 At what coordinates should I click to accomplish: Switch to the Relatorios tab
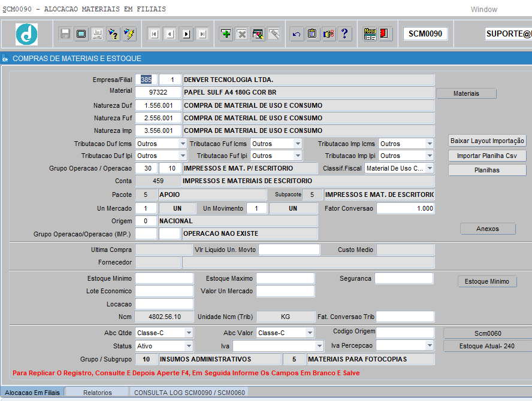tap(98, 393)
